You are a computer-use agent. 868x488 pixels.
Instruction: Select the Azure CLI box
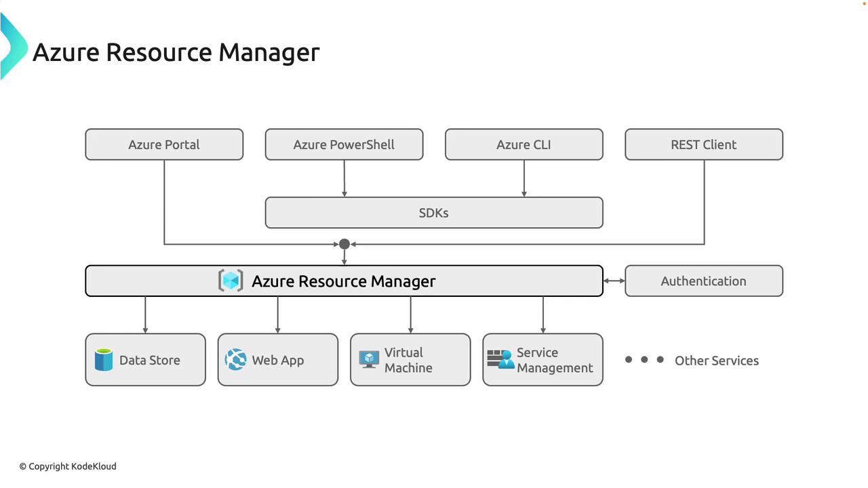524,144
